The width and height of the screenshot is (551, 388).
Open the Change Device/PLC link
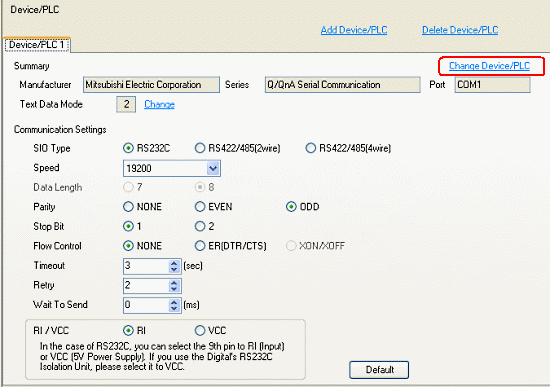click(x=490, y=66)
